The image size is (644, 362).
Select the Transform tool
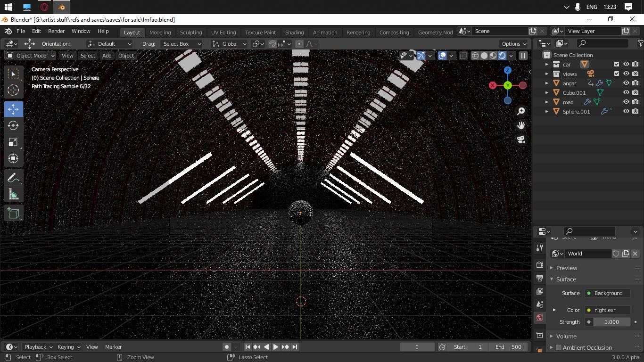pyautogui.click(x=13, y=158)
